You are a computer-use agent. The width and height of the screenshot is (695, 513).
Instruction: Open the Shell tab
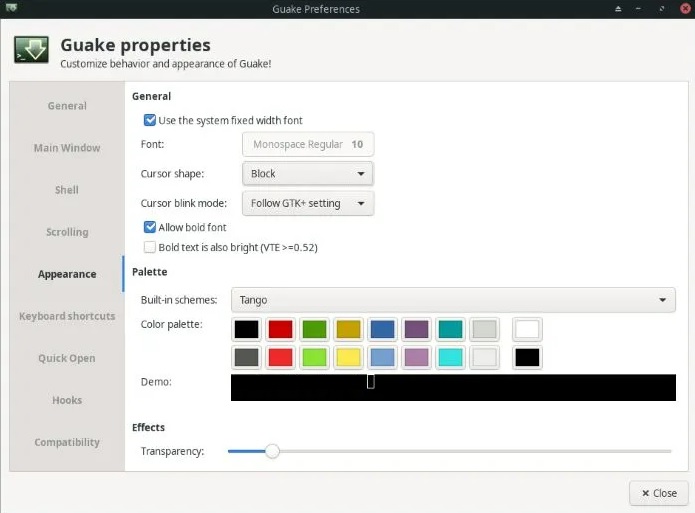tap(67, 190)
